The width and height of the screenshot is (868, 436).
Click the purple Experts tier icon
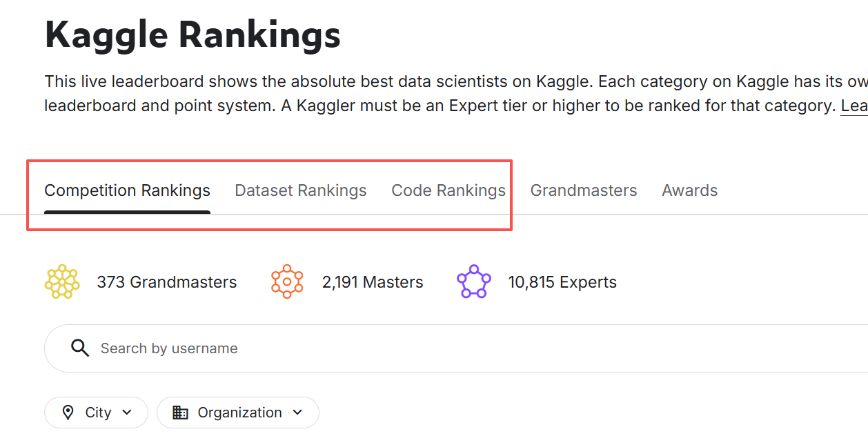[x=473, y=281]
